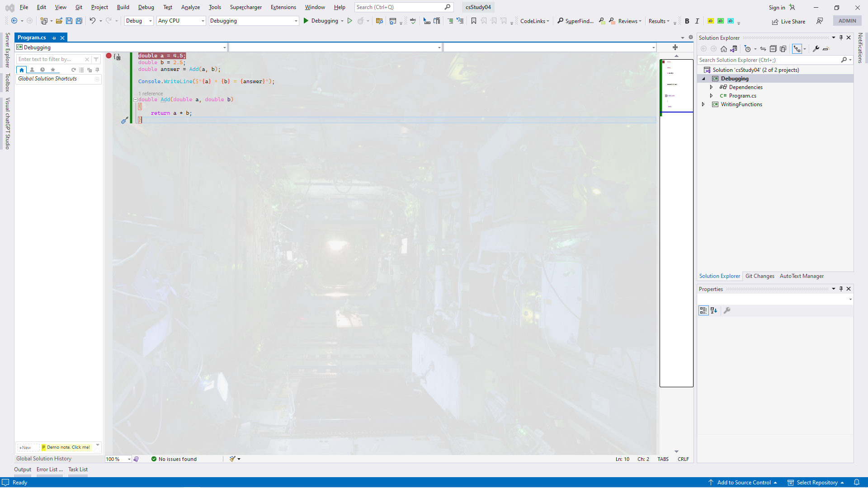
Task: Expand the WritingFunctions project node
Action: point(703,104)
